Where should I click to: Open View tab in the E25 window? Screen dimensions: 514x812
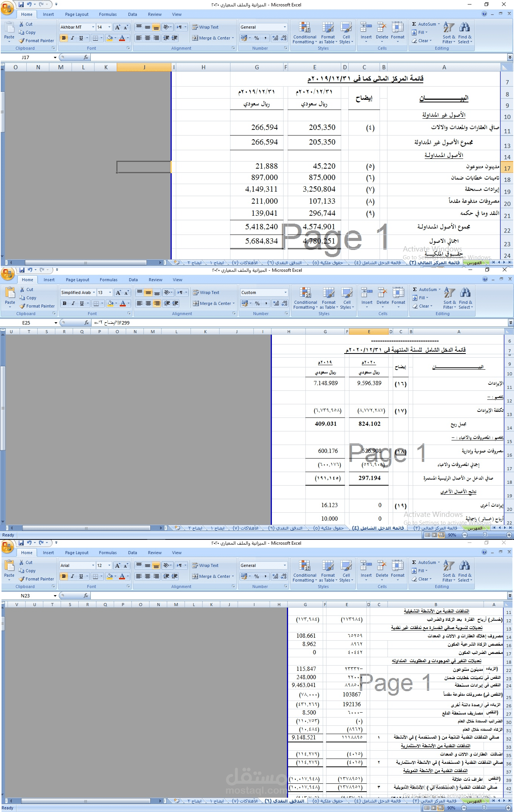coord(177,280)
